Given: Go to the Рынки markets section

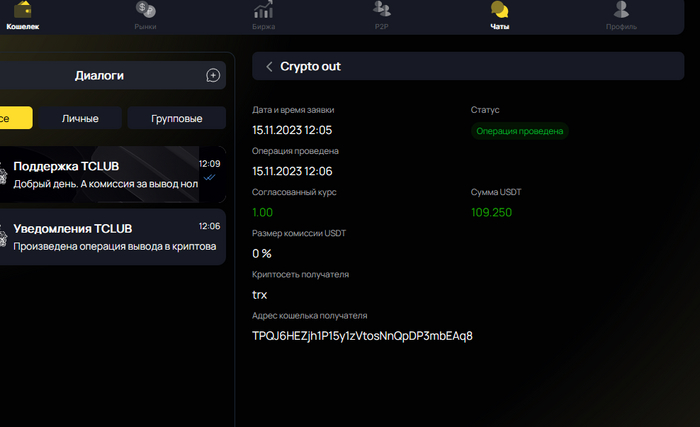Looking at the screenshot, I should [146, 16].
